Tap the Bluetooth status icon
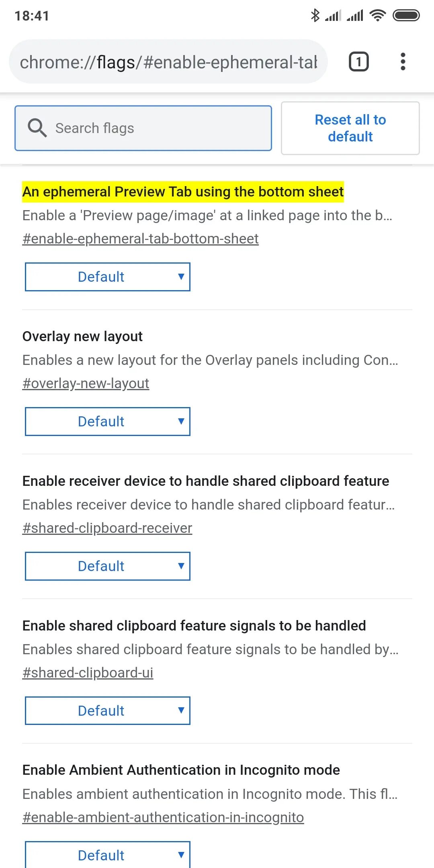This screenshot has height=868, width=434. tap(315, 16)
